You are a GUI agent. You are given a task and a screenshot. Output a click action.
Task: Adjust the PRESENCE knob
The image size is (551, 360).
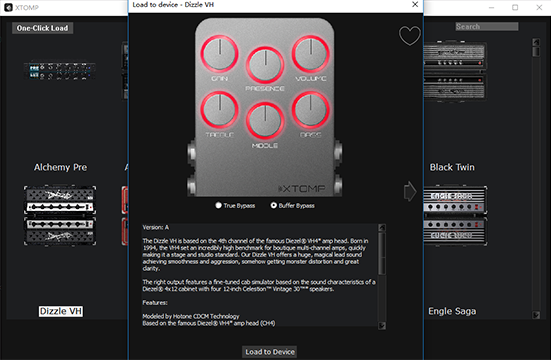(x=265, y=65)
